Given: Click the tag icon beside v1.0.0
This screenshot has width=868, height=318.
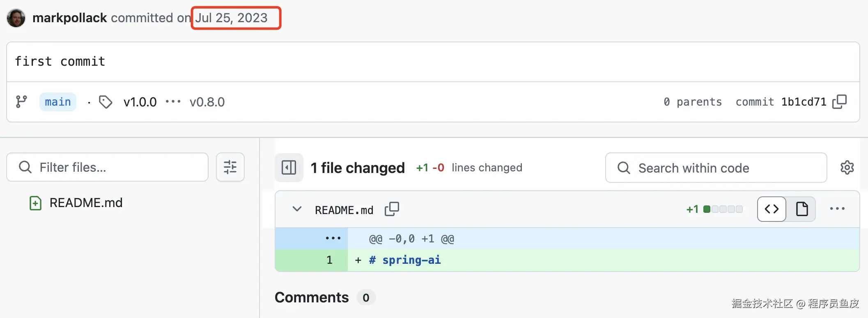Looking at the screenshot, I should tap(106, 102).
